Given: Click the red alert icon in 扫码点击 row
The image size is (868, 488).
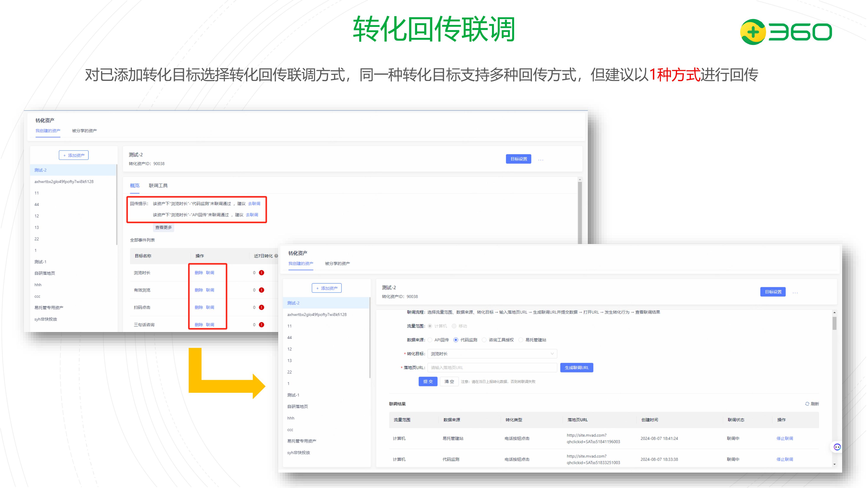Looking at the screenshot, I should [261, 308].
